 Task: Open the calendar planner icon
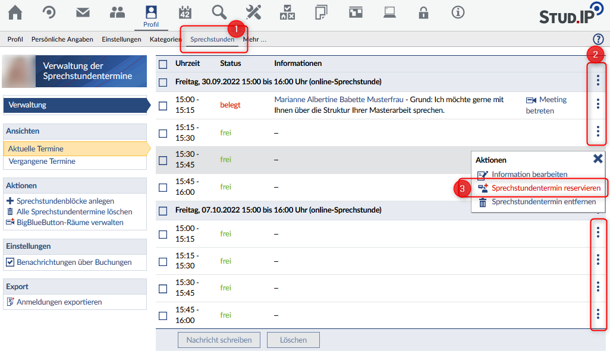coord(185,12)
